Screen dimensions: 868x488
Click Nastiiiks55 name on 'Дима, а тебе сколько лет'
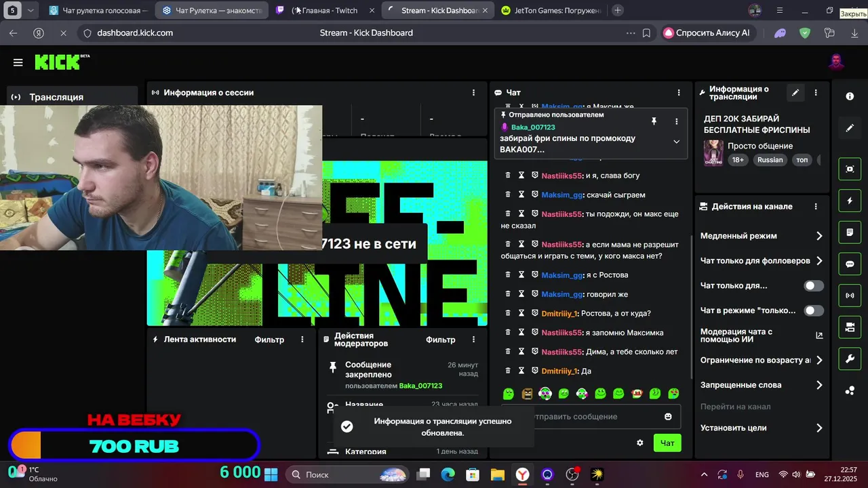(562, 352)
